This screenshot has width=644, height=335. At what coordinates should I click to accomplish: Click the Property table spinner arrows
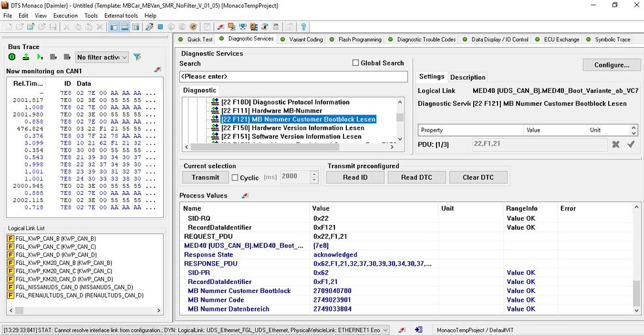click(634, 130)
